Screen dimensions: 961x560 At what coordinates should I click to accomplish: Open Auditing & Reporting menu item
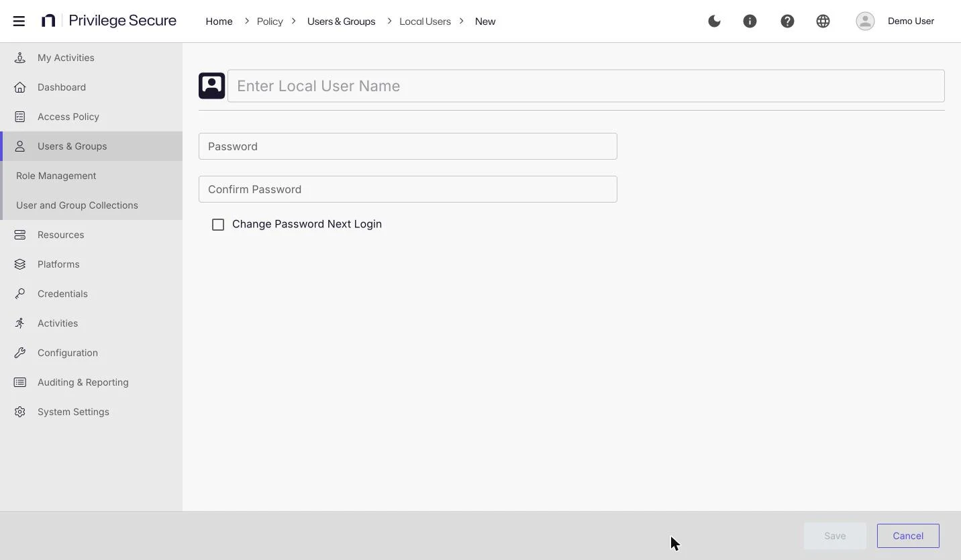[91, 382]
